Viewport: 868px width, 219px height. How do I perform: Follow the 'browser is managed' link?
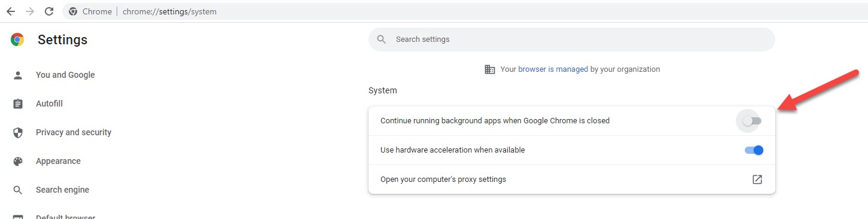coord(553,69)
